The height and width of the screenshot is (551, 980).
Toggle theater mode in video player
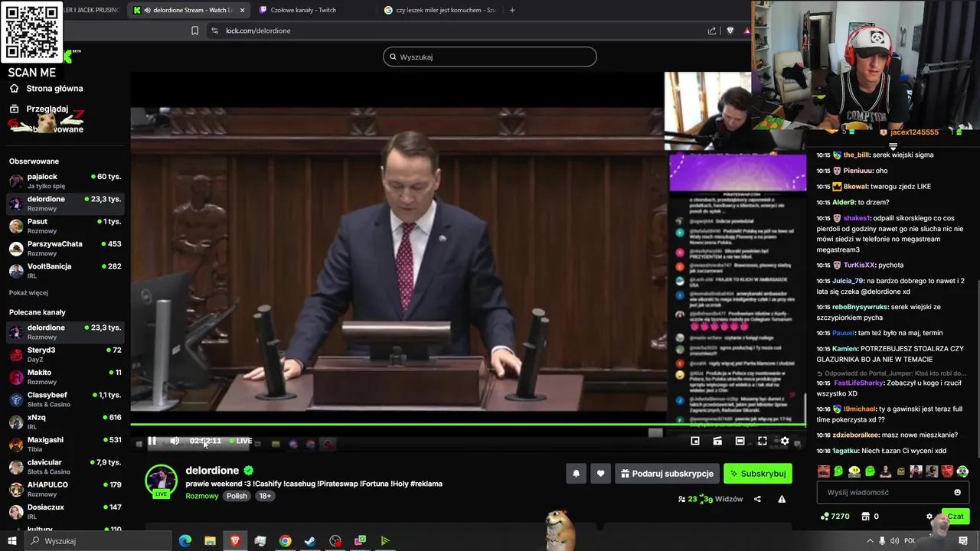740,441
